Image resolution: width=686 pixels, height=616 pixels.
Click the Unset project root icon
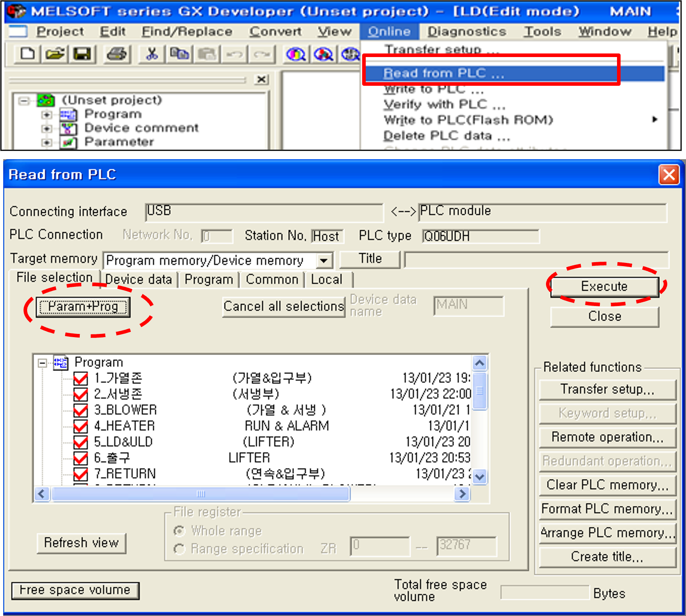[45, 100]
